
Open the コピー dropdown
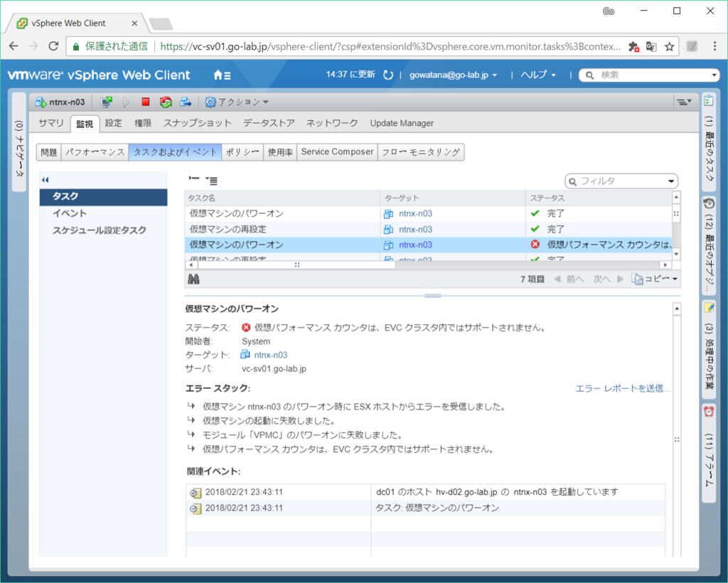click(x=655, y=279)
